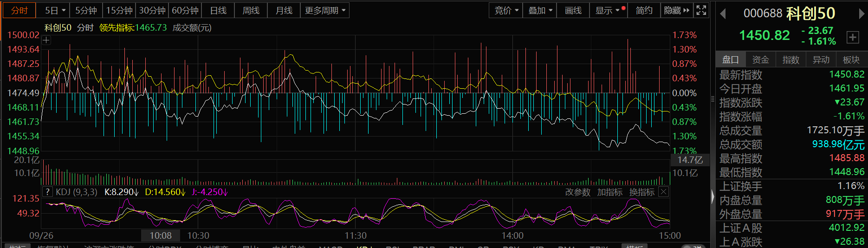This screenshot has width=868, height=248.
Task: Click the plus icon at chart top-left
Action: (x=46, y=40)
